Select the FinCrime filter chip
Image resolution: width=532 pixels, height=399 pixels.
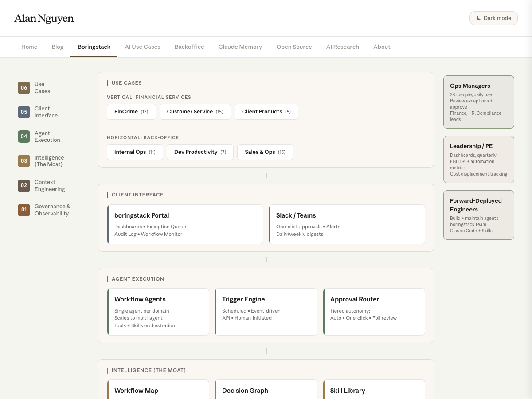[131, 112]
